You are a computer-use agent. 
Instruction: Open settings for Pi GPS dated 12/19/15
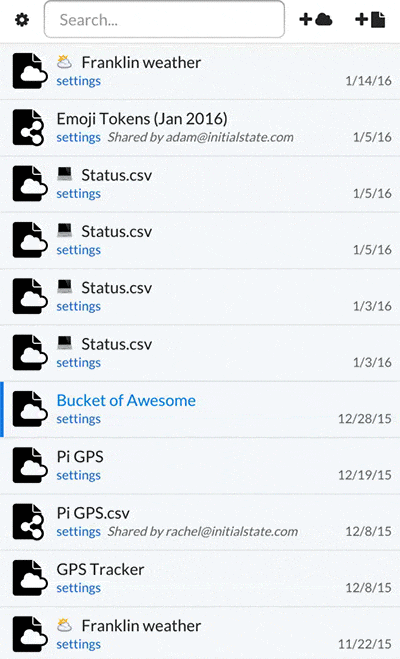point(79,475)
